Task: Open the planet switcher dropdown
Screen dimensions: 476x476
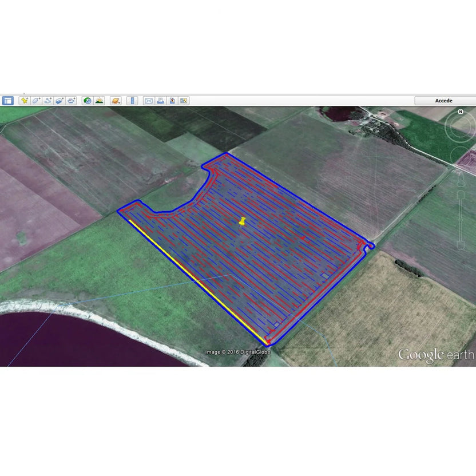Action: pyautogui.click(x=116, y=101)
